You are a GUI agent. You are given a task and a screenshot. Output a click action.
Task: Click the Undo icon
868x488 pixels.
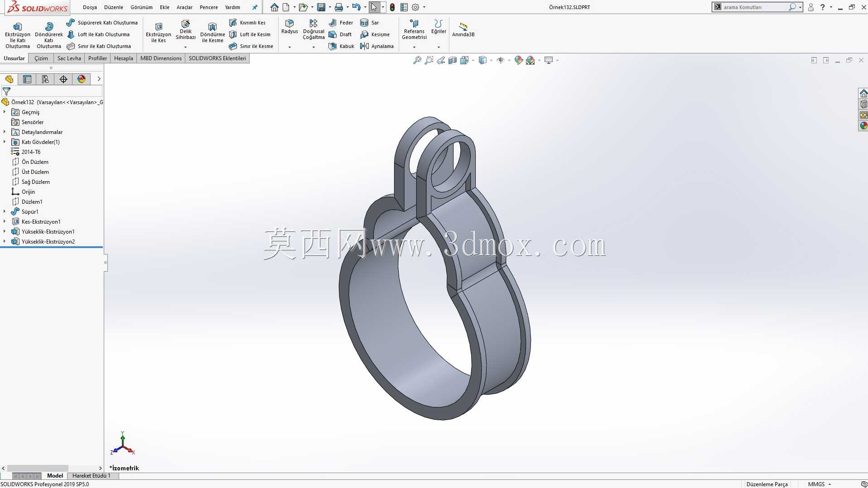(x=356, y=7)
